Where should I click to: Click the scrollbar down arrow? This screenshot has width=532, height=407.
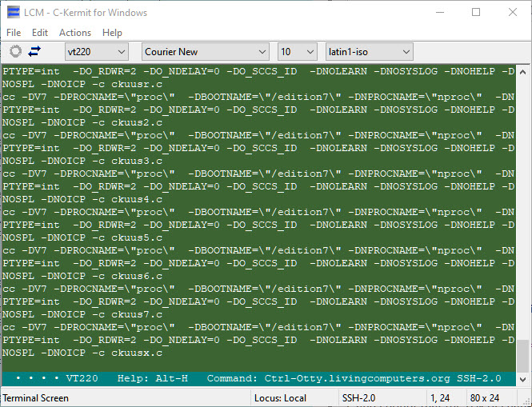523,379
